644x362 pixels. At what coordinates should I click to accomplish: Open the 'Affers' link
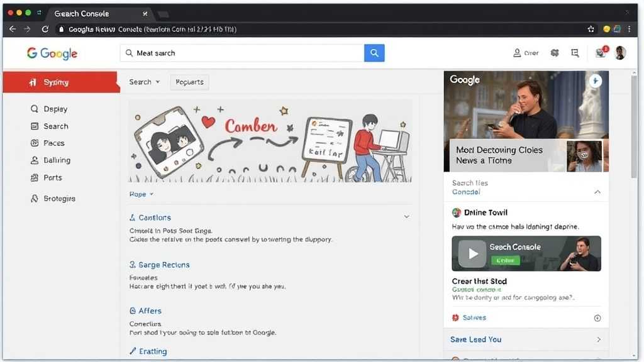coord(145,310)
